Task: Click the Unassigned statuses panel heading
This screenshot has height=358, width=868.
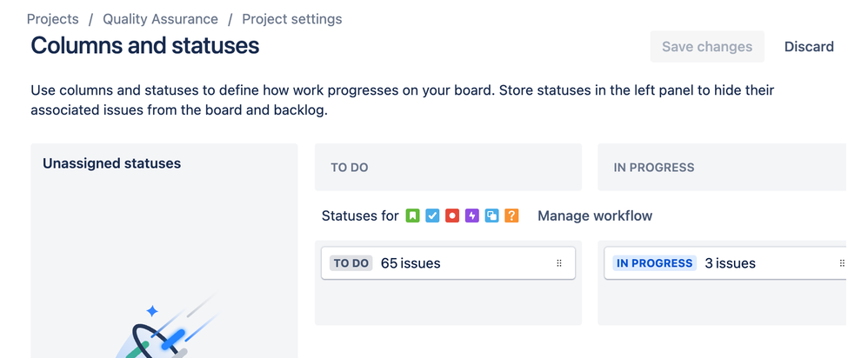Action: point(112,163)
